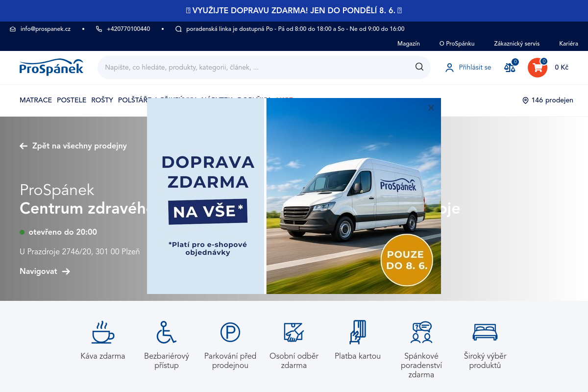
Task: Open POSTELE category
Action: (72, 100)
